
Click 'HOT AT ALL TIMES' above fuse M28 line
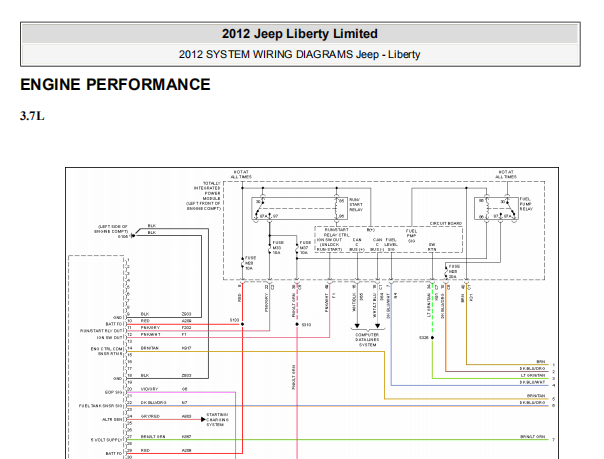click(241, 174)
